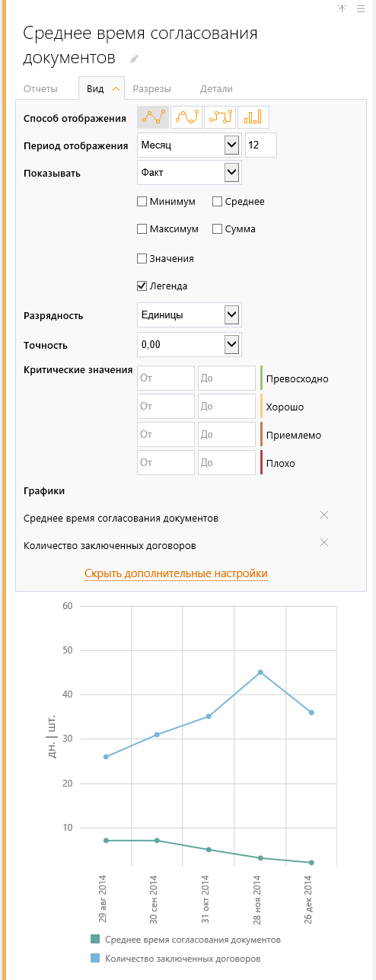Open the hamburger menu at top right
This screenshot has width=376, height=980.
tap(361, 8)
